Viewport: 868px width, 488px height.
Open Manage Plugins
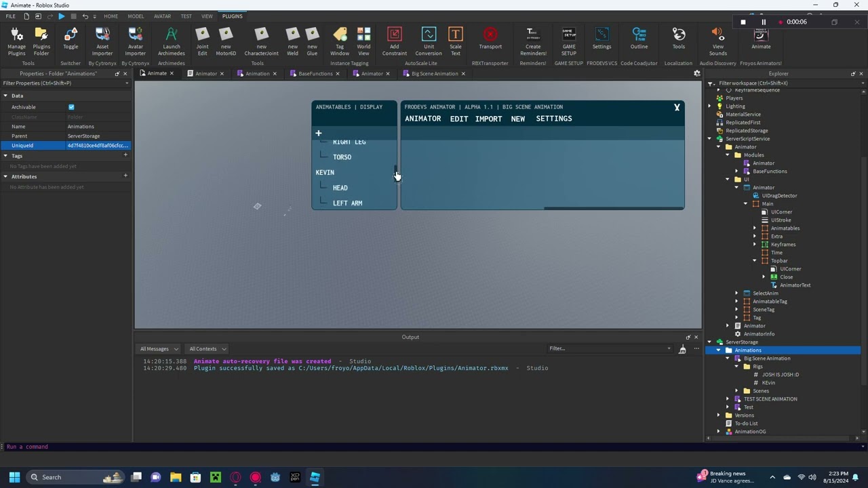click(x=16, y=42)
